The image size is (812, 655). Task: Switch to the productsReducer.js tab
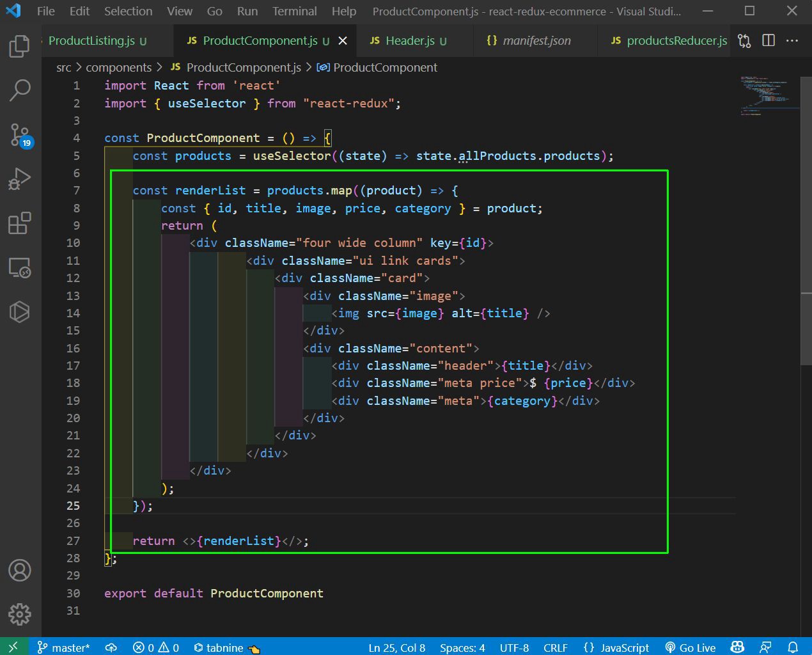[x=664, y=41]
